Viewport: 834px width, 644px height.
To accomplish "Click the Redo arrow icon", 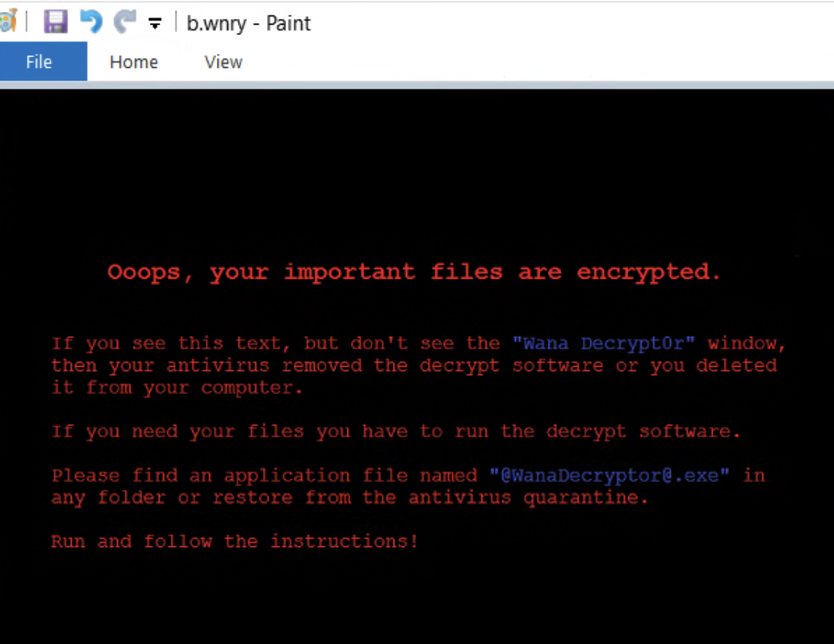I will click(125, 22).
